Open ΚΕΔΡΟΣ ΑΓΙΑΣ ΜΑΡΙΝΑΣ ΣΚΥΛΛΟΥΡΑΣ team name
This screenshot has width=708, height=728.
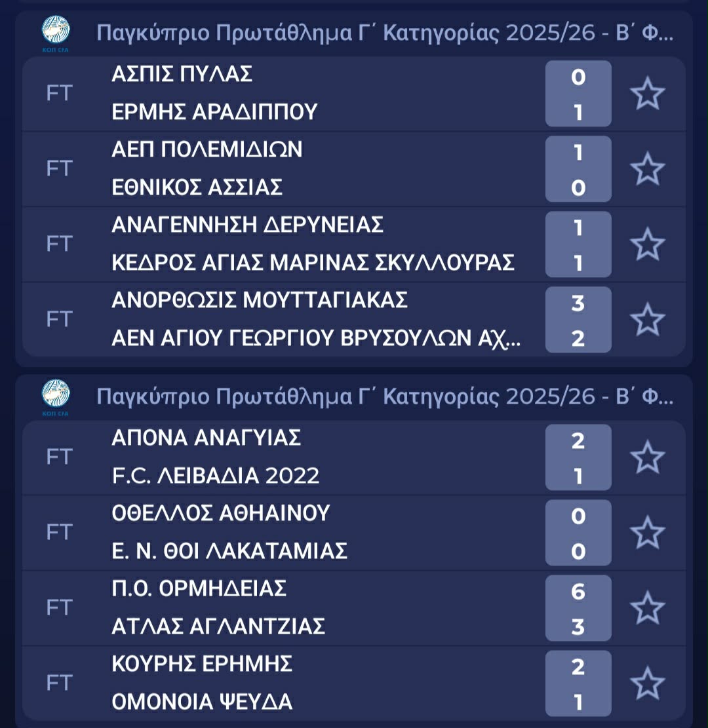pyautogui.click(x=313, y=263)
